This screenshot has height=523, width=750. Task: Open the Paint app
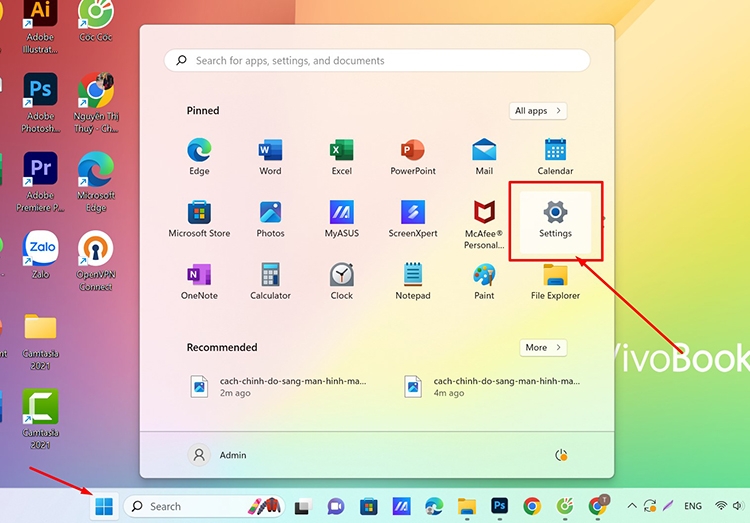[x=484, y=281]
